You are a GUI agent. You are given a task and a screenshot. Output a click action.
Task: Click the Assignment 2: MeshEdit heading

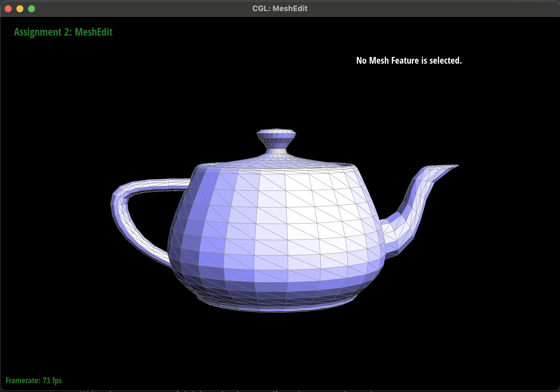pos(63,32)
